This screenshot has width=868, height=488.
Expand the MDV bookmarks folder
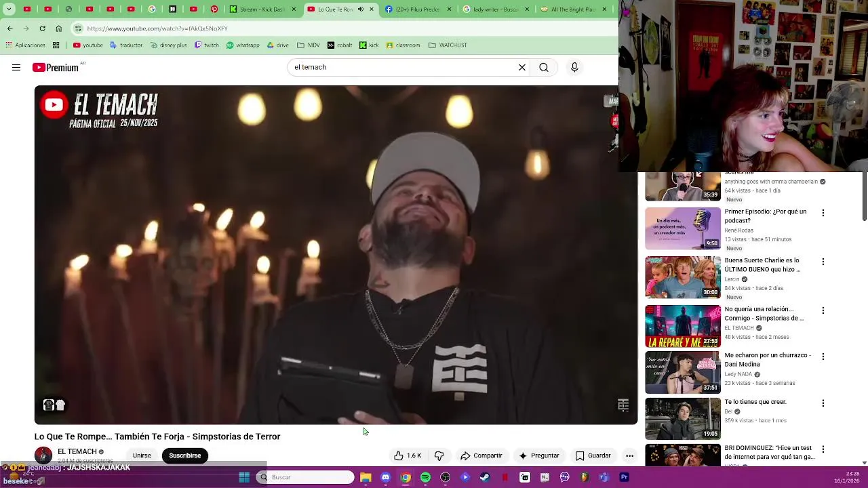308,45
